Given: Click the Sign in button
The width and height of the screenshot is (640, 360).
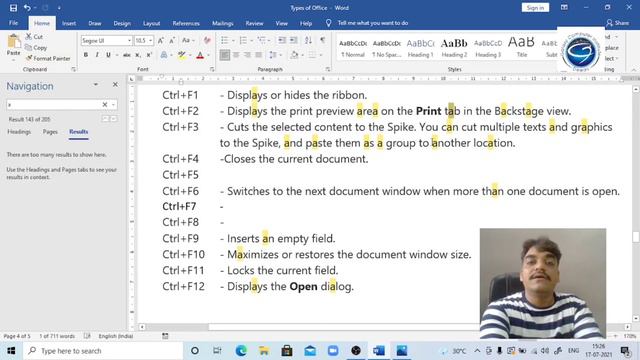Looking at the screenshot, I should point(535,8).
